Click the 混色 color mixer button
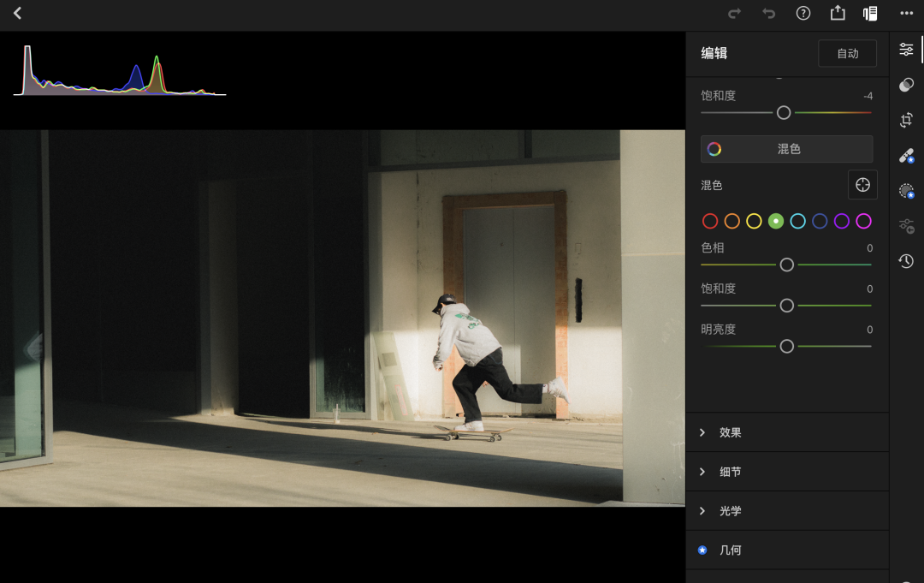 (x=786, y=149)
